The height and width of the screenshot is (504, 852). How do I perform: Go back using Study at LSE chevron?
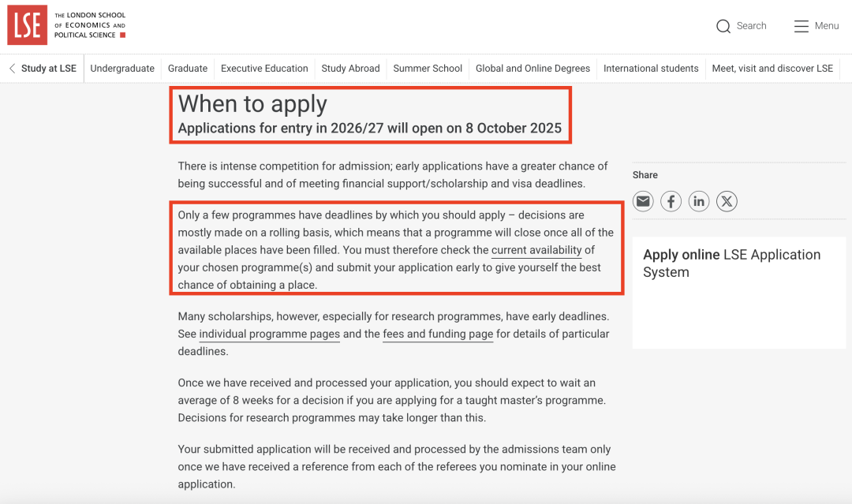pos(13,69)
